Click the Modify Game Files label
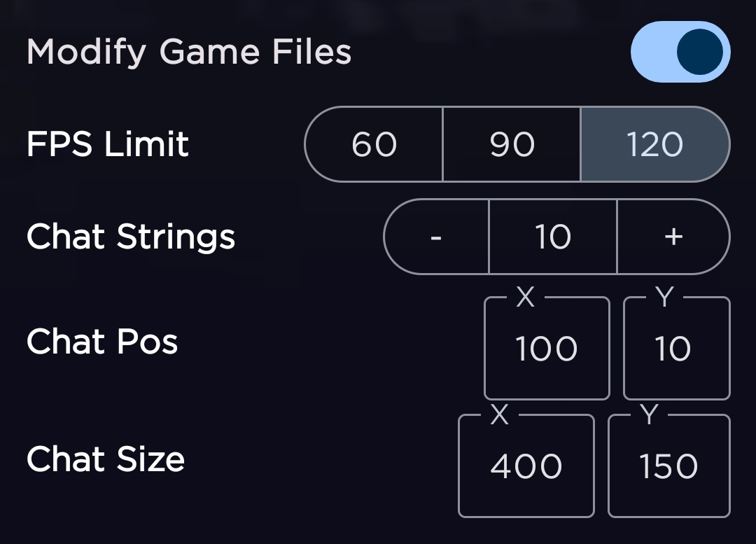This screenshot has width=756, height=544. (189, 53)
